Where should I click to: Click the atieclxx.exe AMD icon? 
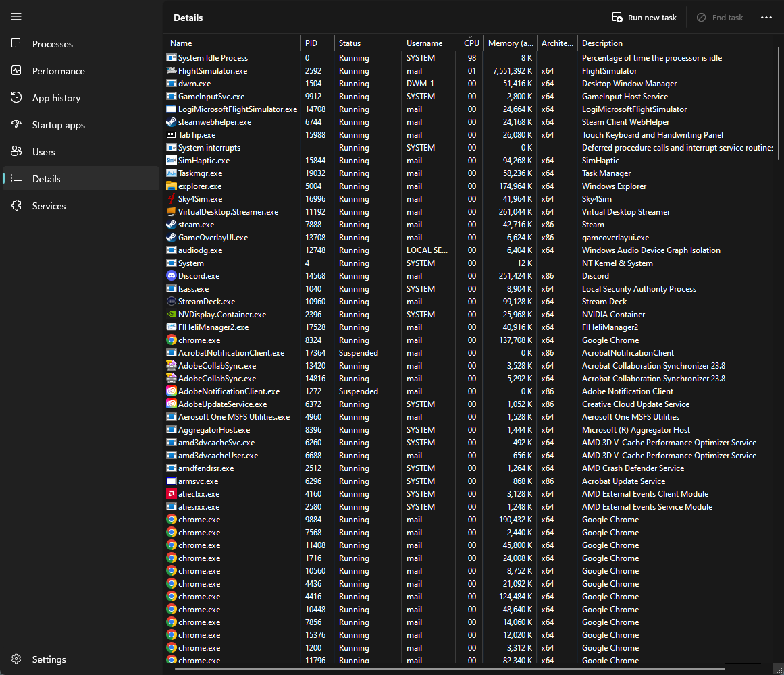tap(171, 493)
